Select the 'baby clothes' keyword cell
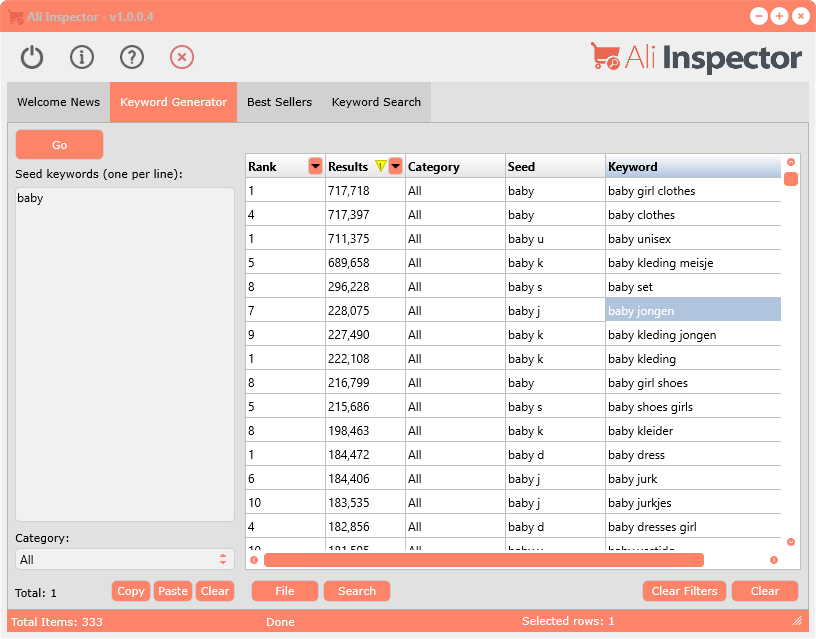Image resolution: width=816 pixels, height=639 pixels. (693, 215)
